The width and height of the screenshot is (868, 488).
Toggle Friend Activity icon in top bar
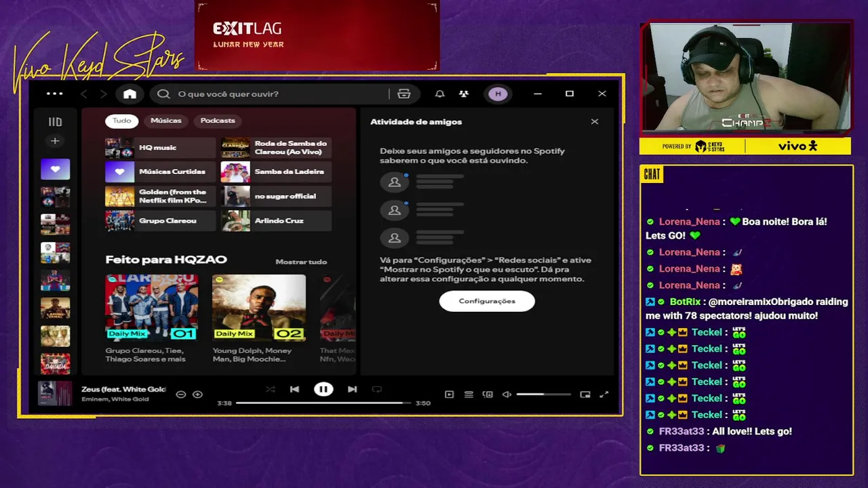pyautogui.click(x=464, y=94)
